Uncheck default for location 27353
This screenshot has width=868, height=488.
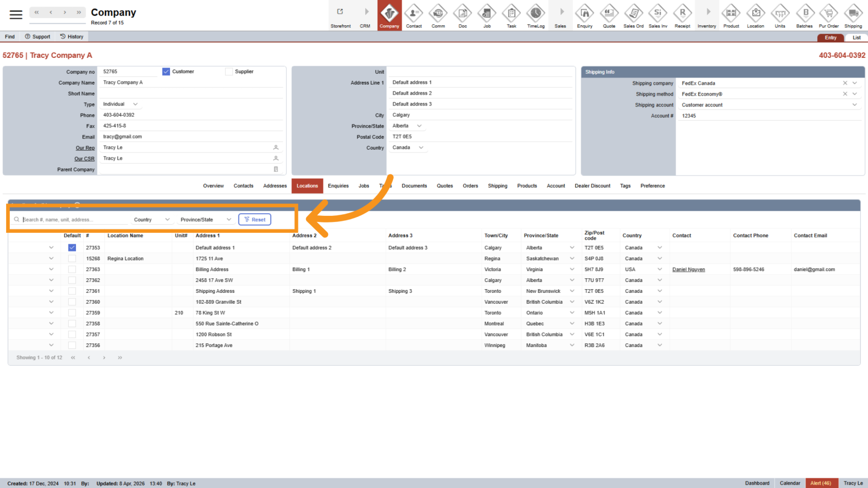pos(72,248)
